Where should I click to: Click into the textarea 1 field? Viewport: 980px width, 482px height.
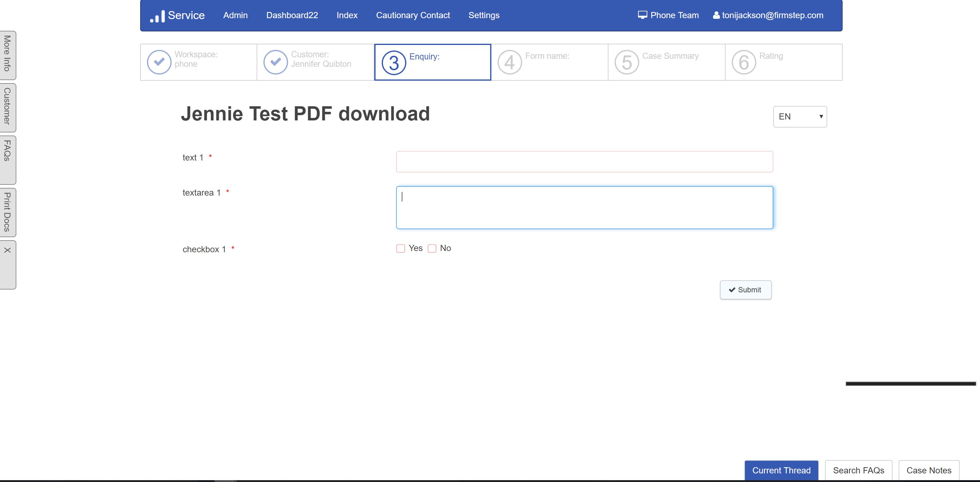pos(585,208)
